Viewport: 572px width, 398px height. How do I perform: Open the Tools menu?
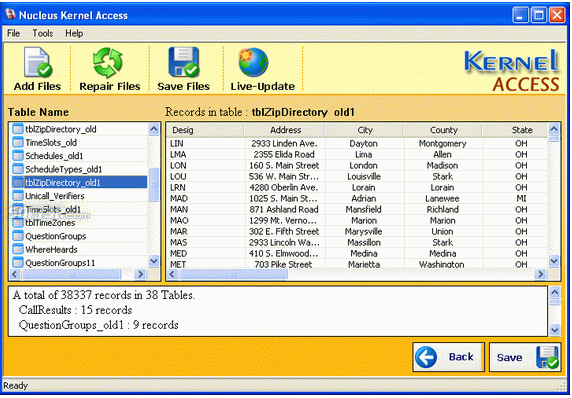click(43, 33)
